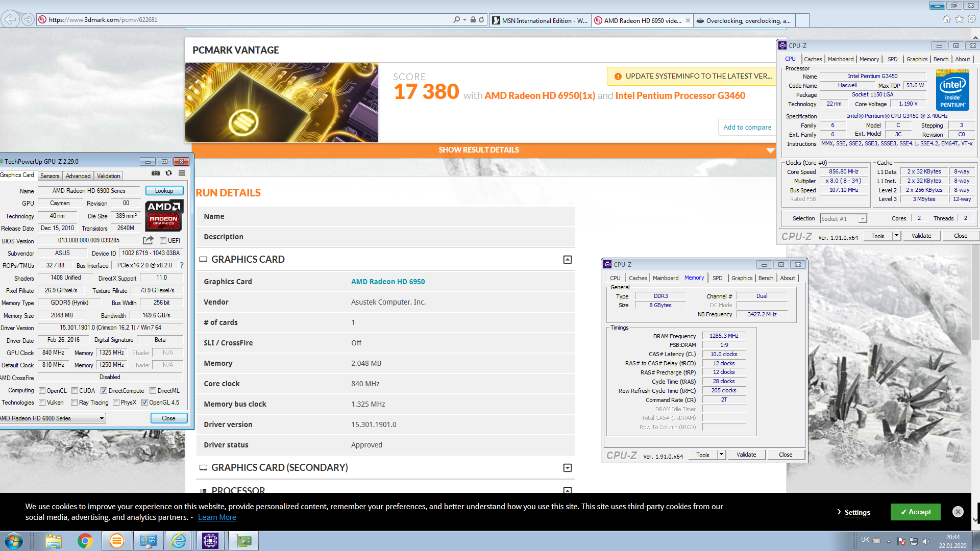Switch to Advanced tab in GPU-Z
The image size is (980, 551).
pyautogui.click(x=78, y=176)
